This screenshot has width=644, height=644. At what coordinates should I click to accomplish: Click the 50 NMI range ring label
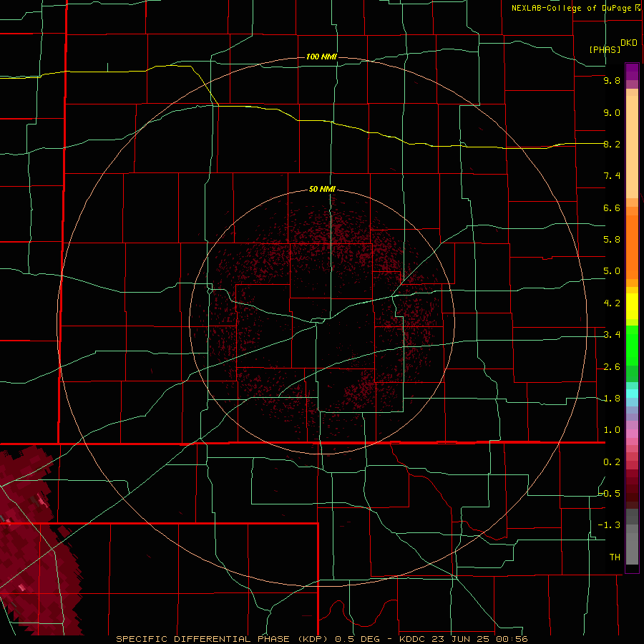coord(323,189)
